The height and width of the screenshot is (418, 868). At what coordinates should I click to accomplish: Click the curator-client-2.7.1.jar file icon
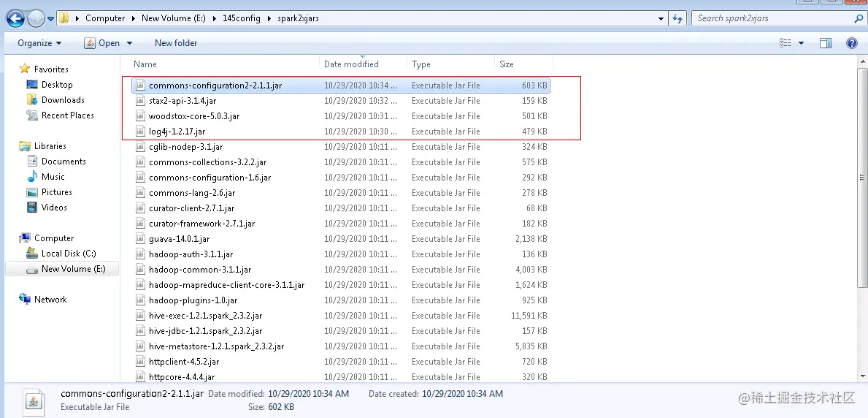point(141,208)
